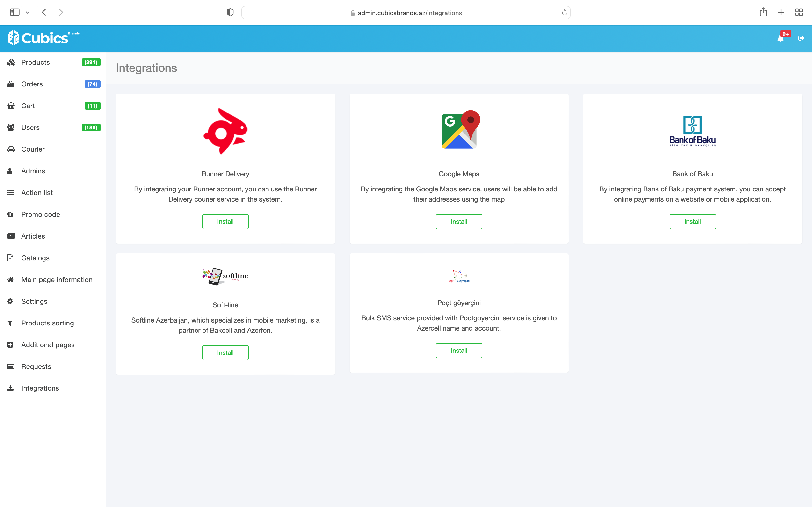
Task: Go to Promo code section
Action: pyautogui.click(x=41, y=215)
